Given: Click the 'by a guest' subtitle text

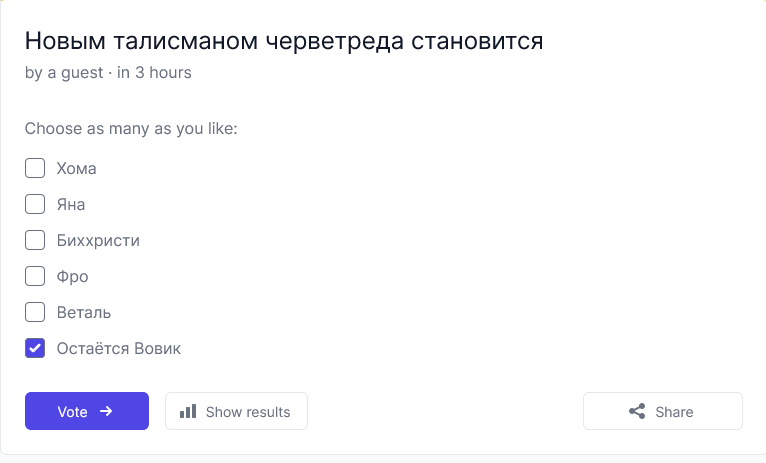Looking at the screenshot, I should (x=64, y=73).
